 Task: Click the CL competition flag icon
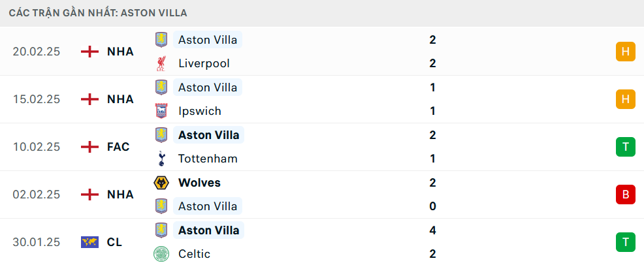tap(89, 242)
